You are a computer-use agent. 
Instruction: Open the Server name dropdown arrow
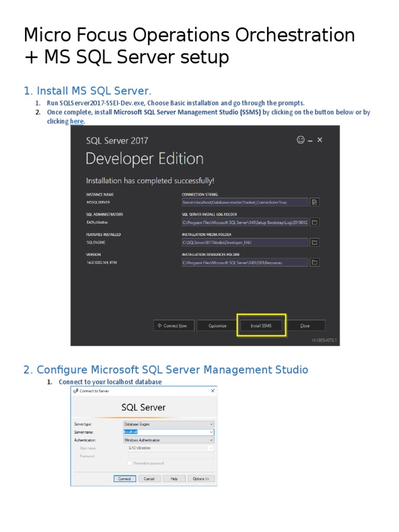coord(211,432)
